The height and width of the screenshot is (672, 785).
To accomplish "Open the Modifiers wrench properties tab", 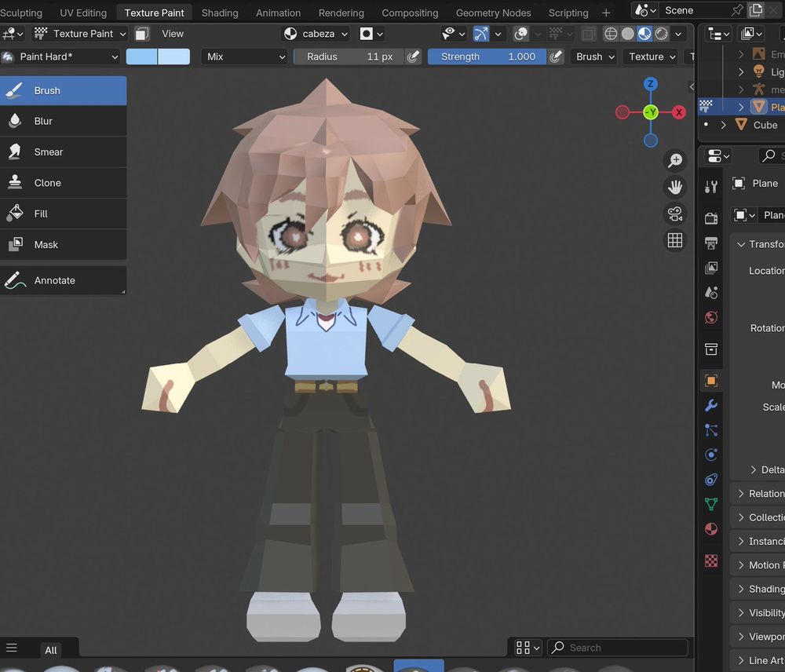I will [x=711, y=405].
